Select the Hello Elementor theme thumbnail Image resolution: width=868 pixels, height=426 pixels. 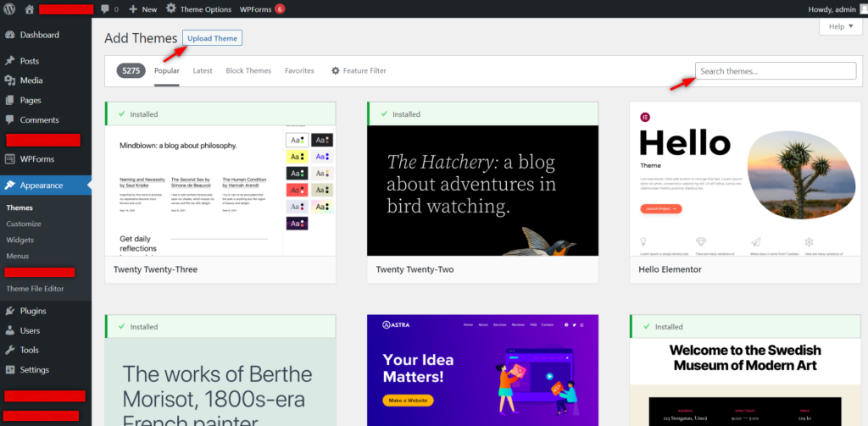pyautogui.click(x=745, y=191)
